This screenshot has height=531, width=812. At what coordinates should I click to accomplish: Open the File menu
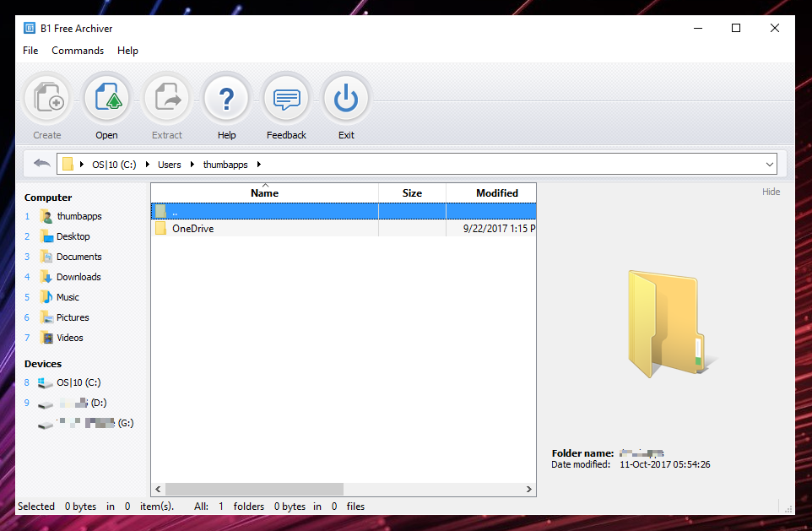[30, 51]
